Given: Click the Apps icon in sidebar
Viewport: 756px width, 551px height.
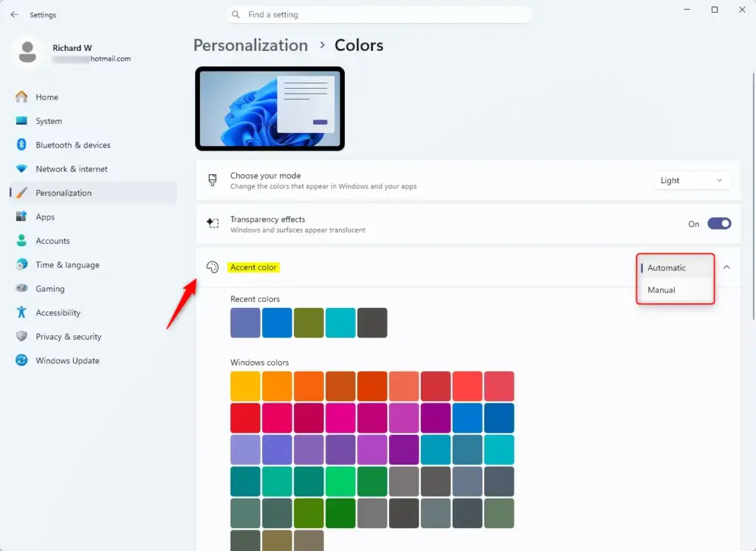Looking at the screenshot, I should pos(21,216).
